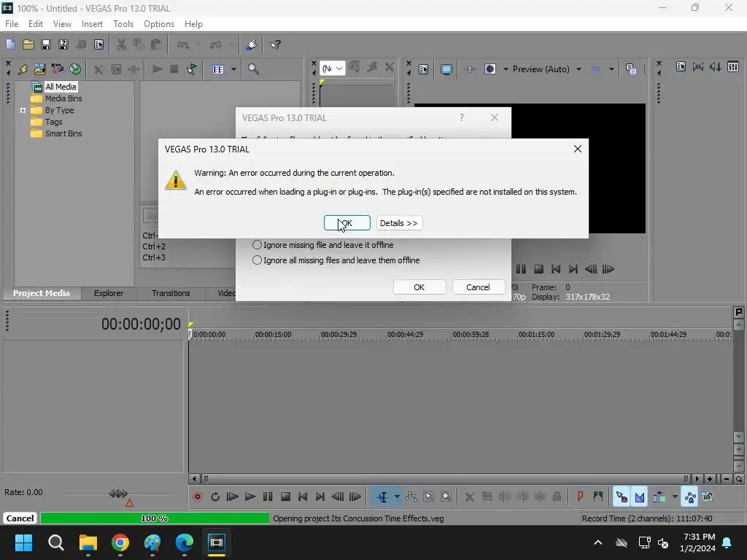Click the Search magnifier in Project Media toolbar
This screenshot has height=560, width=747.
point(253,69)
